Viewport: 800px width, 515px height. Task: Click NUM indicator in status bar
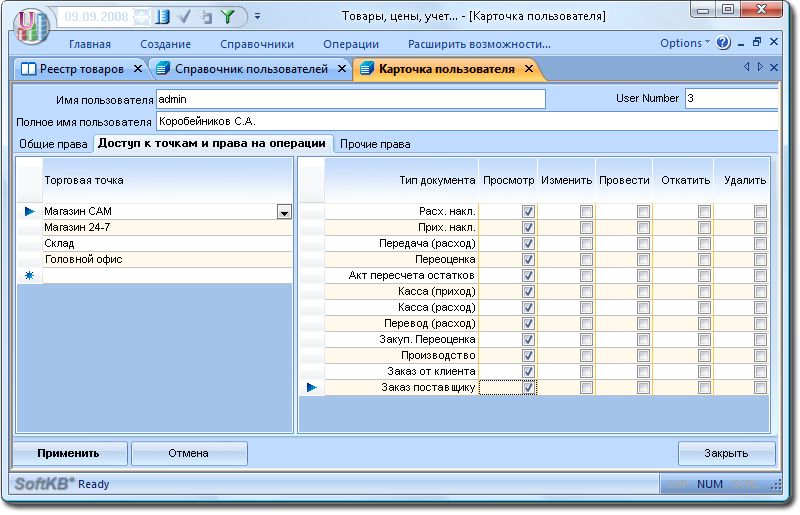click(710, 484)
